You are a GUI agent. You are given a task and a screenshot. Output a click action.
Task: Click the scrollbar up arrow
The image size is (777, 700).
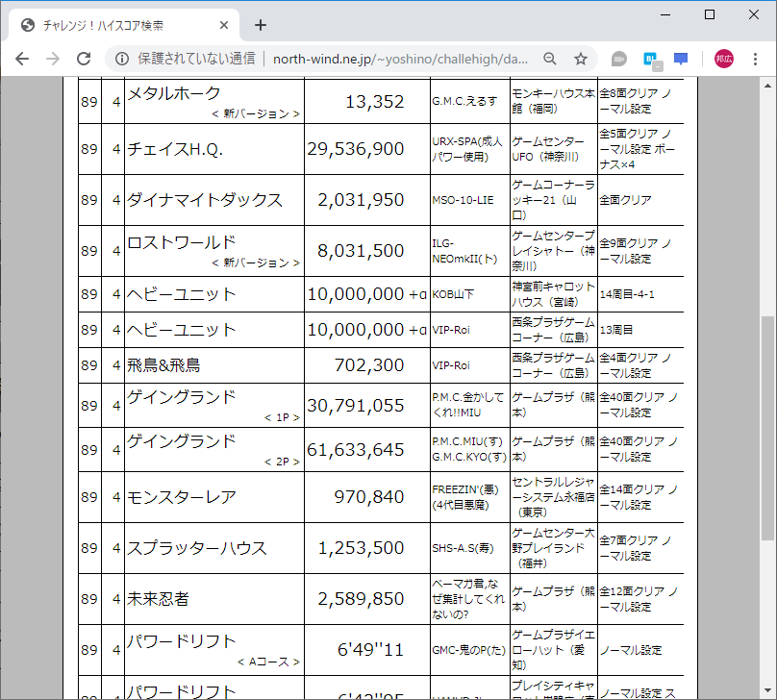[x=767, y=86]
